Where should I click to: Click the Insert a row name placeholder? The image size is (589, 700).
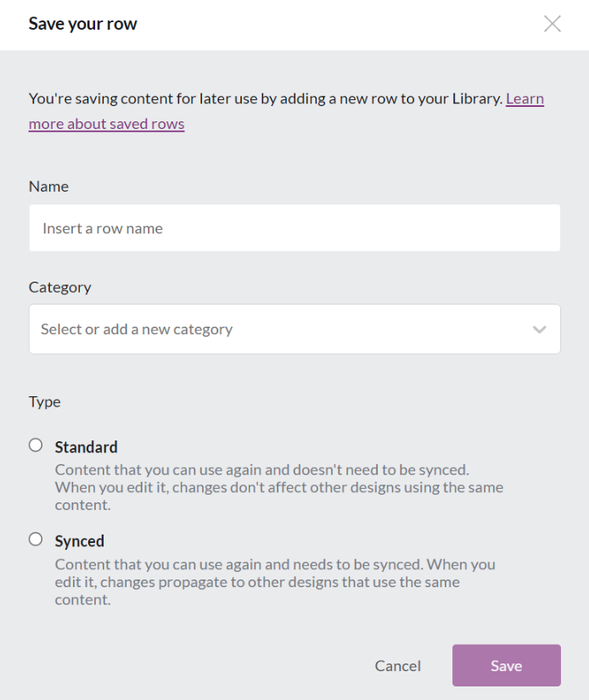[103, 228]
